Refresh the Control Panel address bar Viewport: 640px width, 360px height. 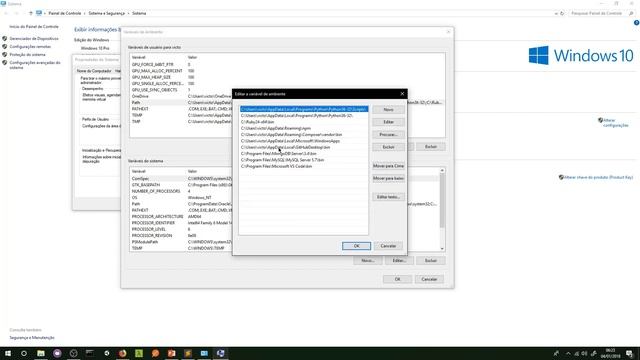(x=562, y=13)
